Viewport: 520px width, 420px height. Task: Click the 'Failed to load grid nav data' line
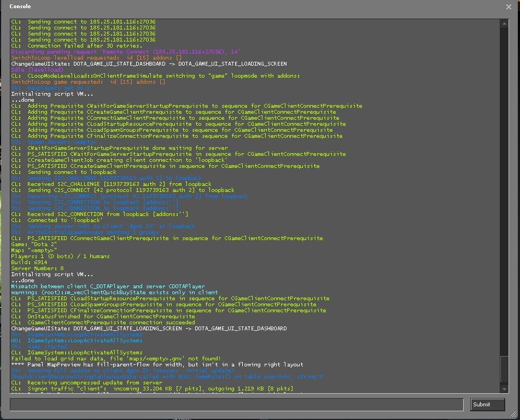pos(116,359)
